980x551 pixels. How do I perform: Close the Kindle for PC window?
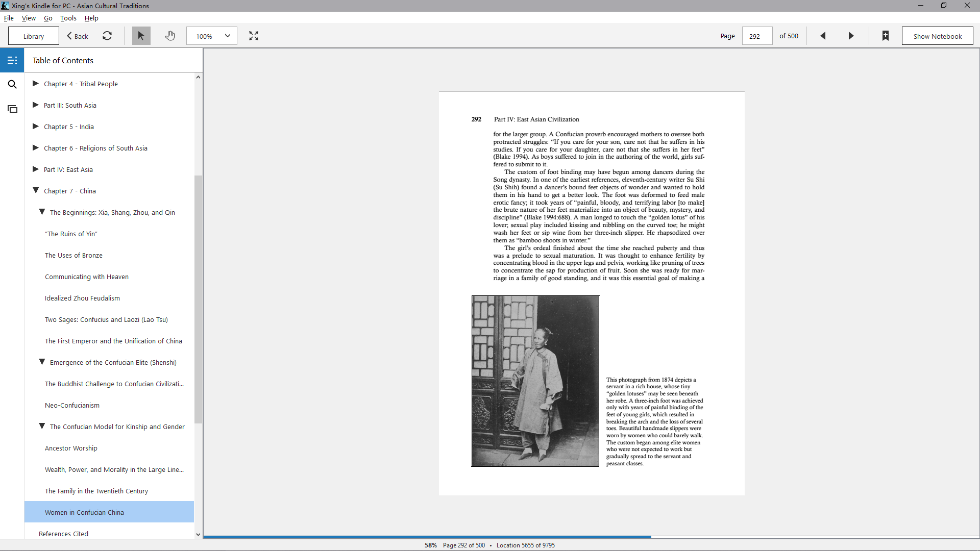click(967, 6)
